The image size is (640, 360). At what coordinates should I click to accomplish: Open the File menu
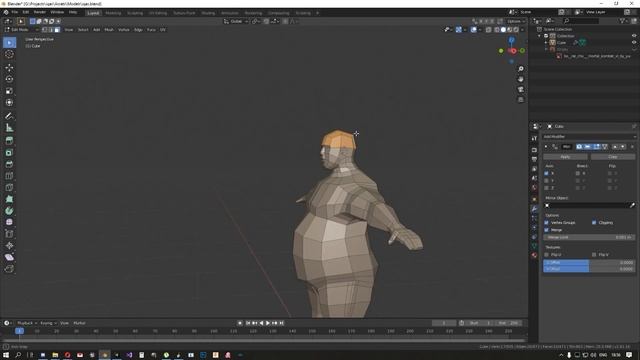click(x=15, y=12)
